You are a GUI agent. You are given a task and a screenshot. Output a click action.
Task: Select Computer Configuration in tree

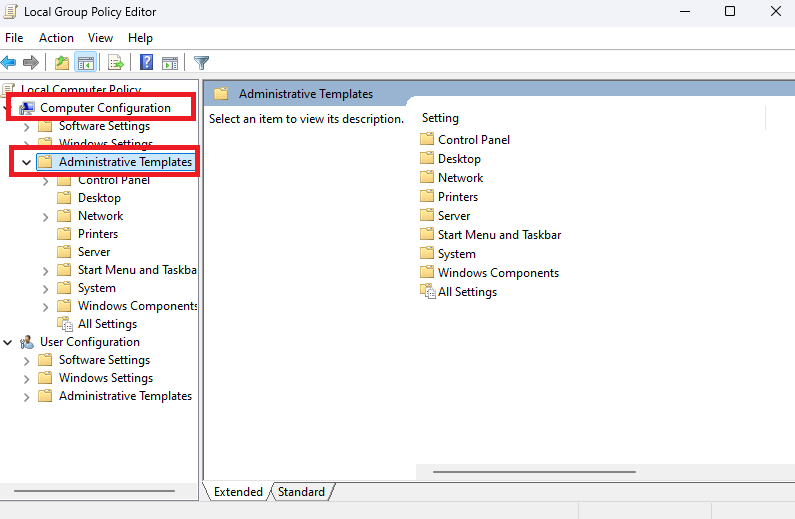(x=105, y=108)
